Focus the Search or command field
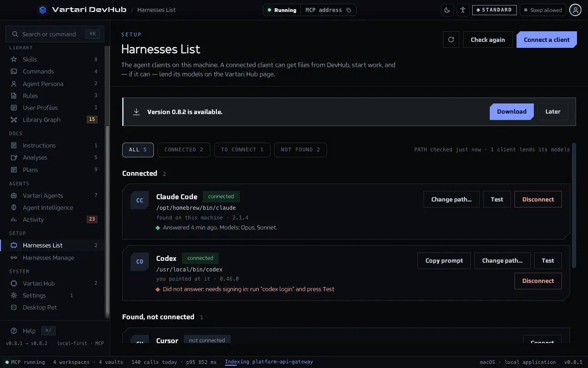The width and height of the screenshot is (588, 368). coord(55,34)
